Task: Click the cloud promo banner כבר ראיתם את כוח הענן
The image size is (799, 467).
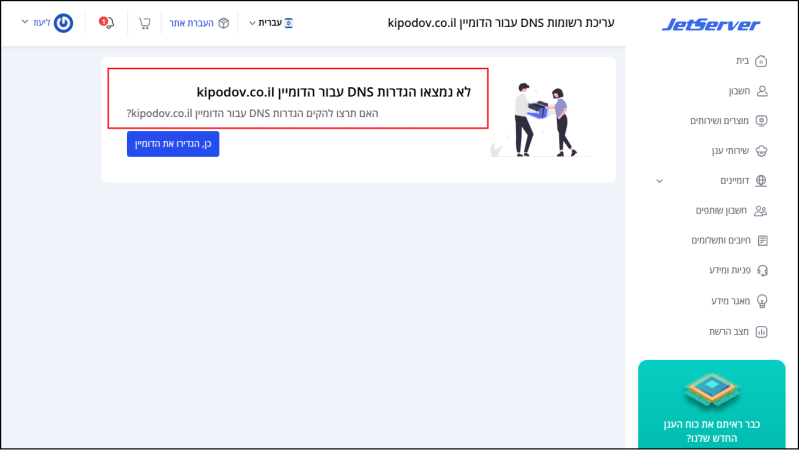Action: [x=711, y=404]
